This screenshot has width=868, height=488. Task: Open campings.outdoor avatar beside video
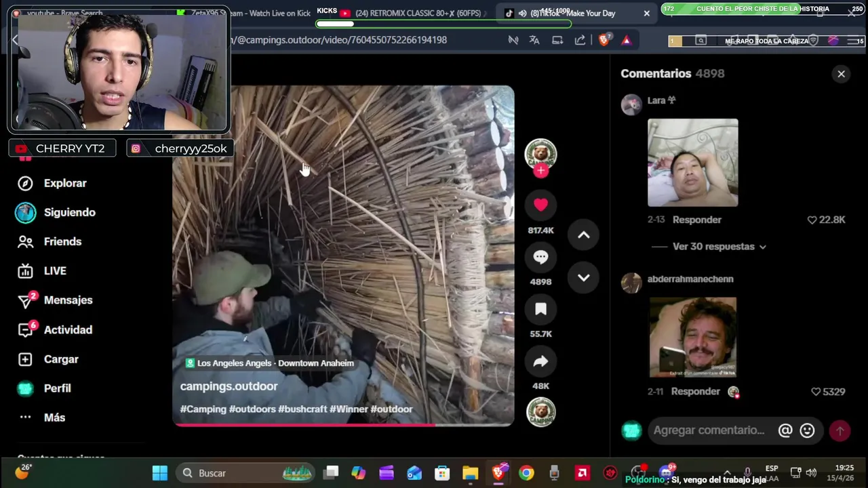540,154
